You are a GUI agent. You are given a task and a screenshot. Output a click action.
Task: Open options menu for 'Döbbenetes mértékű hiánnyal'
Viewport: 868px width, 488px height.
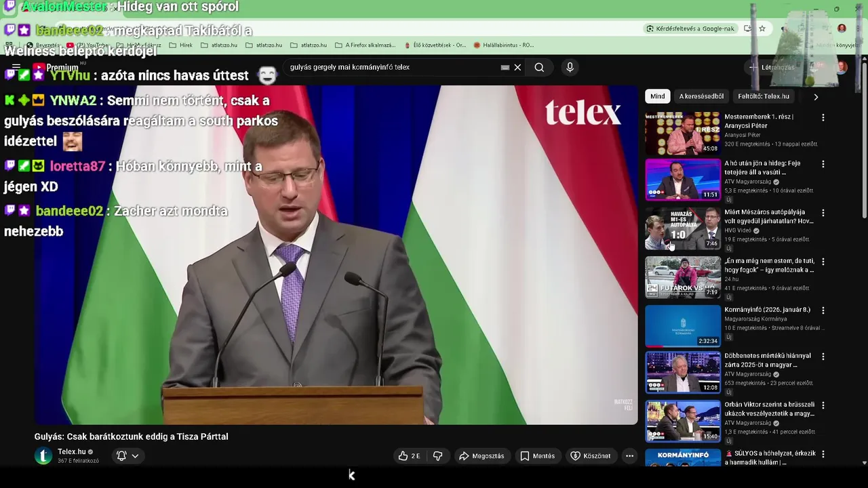pyautogui.click(x=823, y=357)
